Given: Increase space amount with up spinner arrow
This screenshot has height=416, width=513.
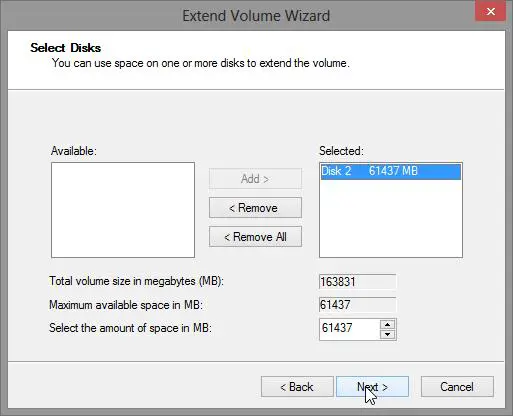Looking at the screenshot, I should coord(387,324).
